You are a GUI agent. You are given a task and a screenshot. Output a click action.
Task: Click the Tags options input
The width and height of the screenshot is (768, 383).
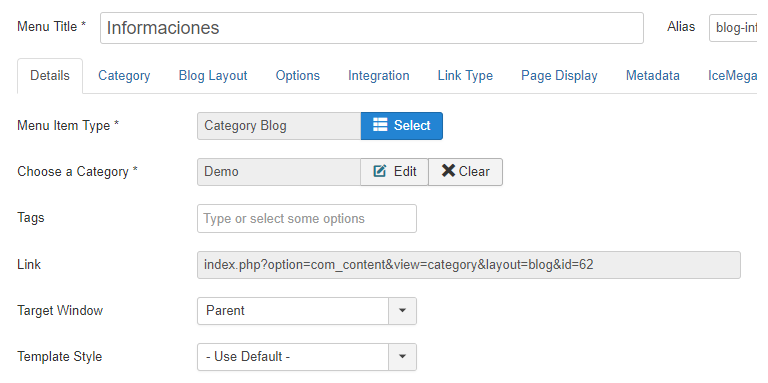click(307, 218)
